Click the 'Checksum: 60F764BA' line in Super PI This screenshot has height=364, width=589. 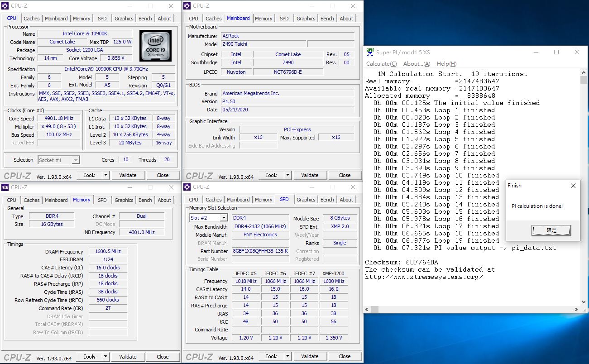402,263
